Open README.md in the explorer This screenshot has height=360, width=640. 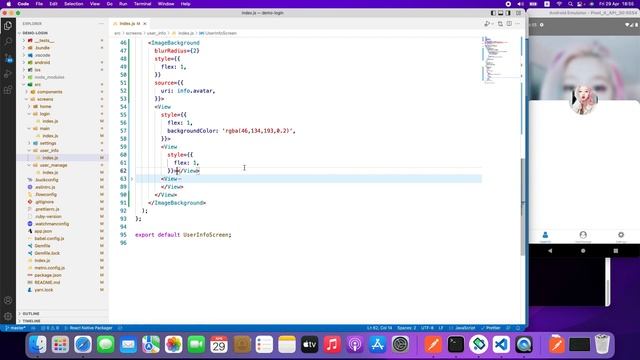[x=47, y=282]
